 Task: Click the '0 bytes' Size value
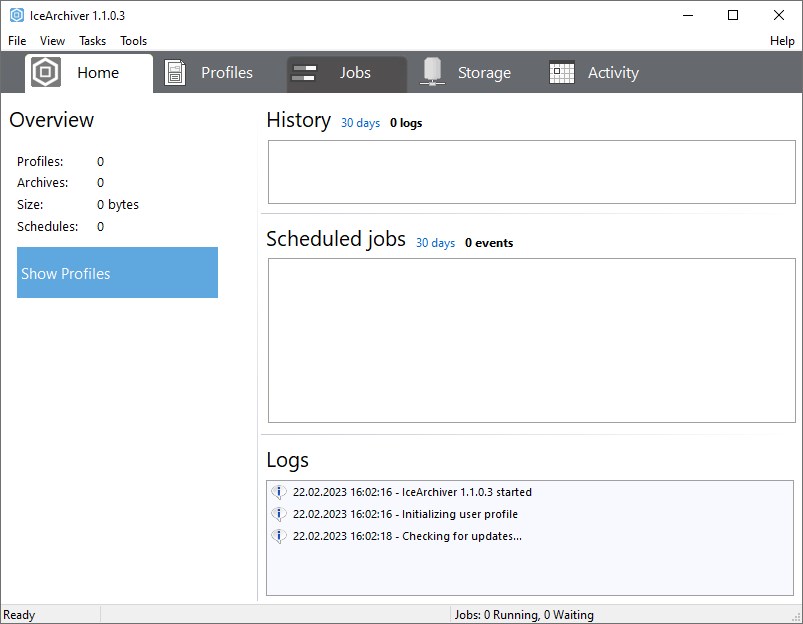[118, 204]
